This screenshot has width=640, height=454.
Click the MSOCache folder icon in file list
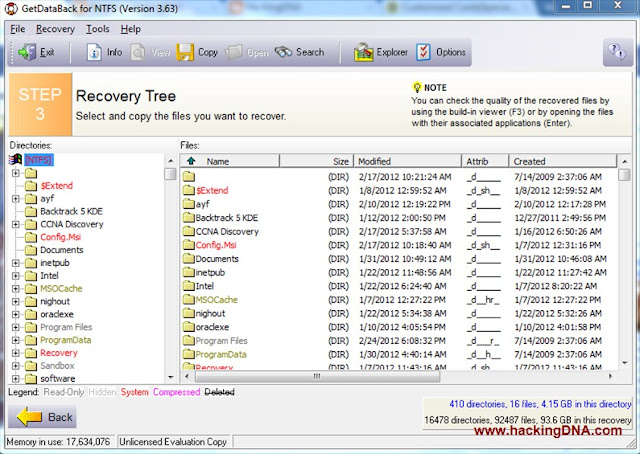click(x=189, y=300)
